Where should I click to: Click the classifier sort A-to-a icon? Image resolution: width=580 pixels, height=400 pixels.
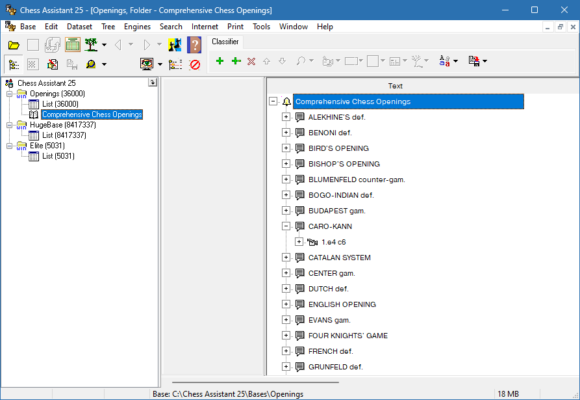point(444,61)
